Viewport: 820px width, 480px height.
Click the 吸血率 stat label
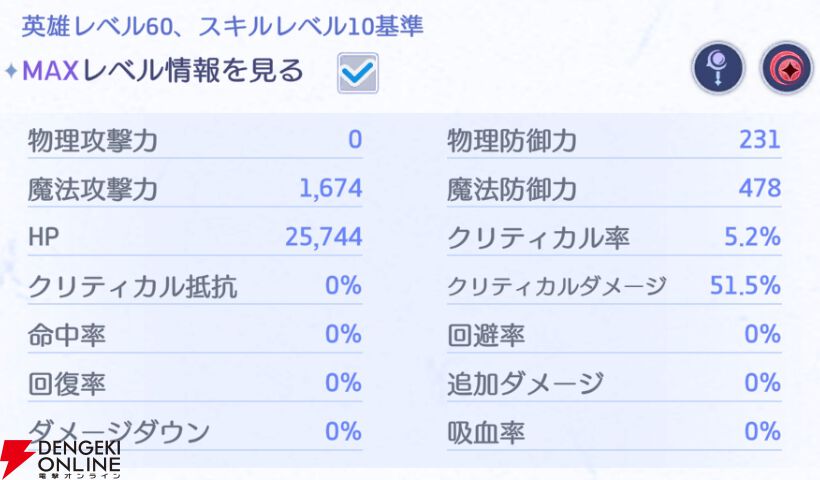(486, 432)
